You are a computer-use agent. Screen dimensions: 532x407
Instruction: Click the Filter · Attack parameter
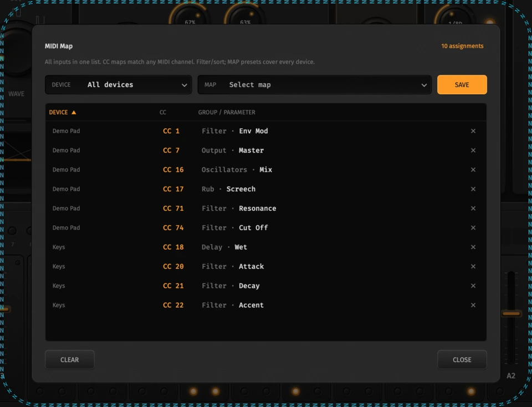[233, 267]
